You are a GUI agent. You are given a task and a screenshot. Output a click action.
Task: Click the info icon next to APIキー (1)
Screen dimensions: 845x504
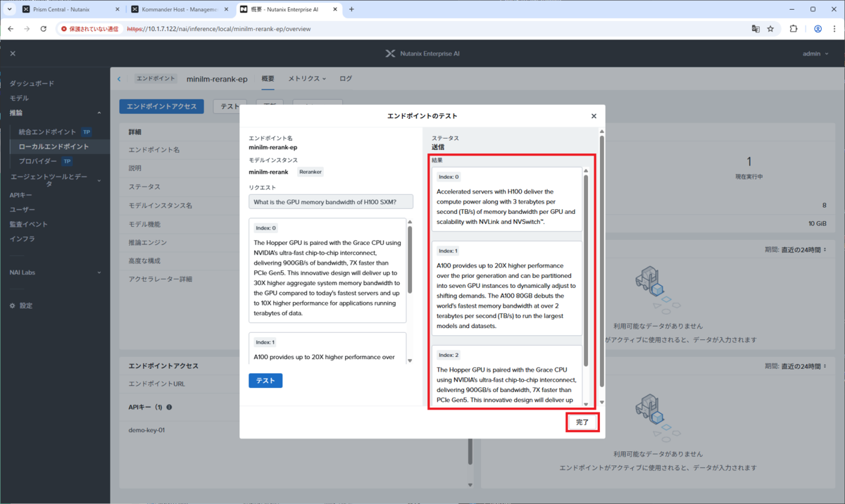tap(169, 407)
